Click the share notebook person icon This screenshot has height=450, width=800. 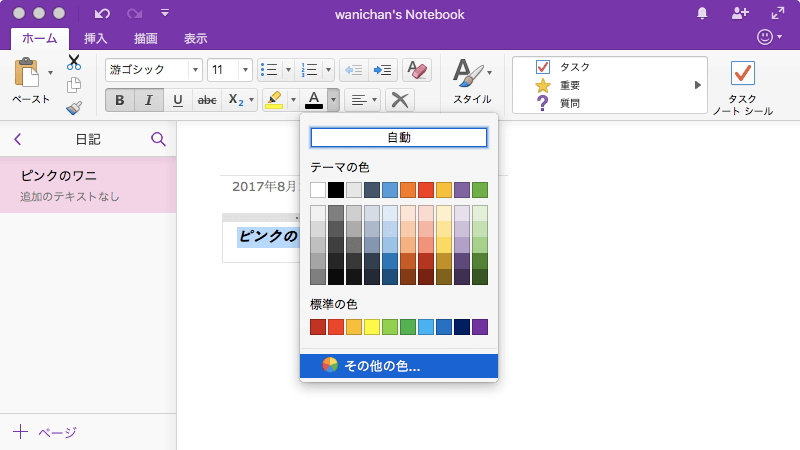coord(740,14)
